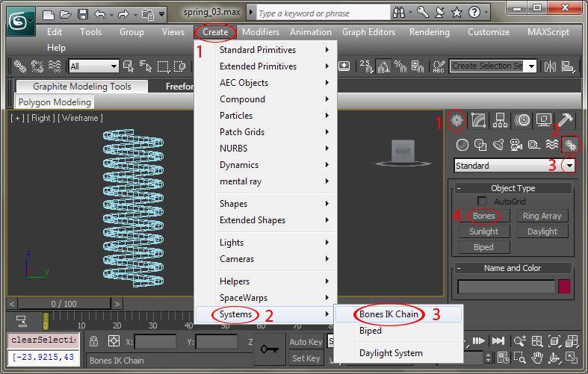The image size is (588, 374).
Task: Switch to the Utilities hammer tab
Action: pyautogui.click(x=566, y=120)
